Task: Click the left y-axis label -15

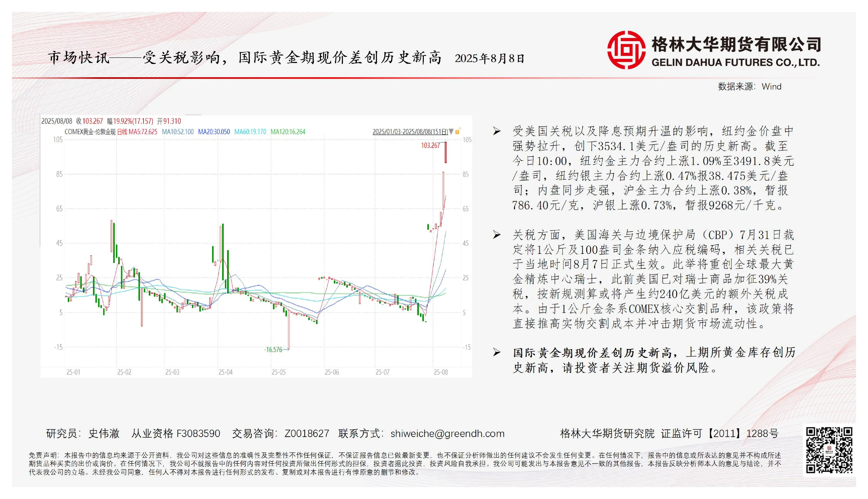Action: pos(58,347)
